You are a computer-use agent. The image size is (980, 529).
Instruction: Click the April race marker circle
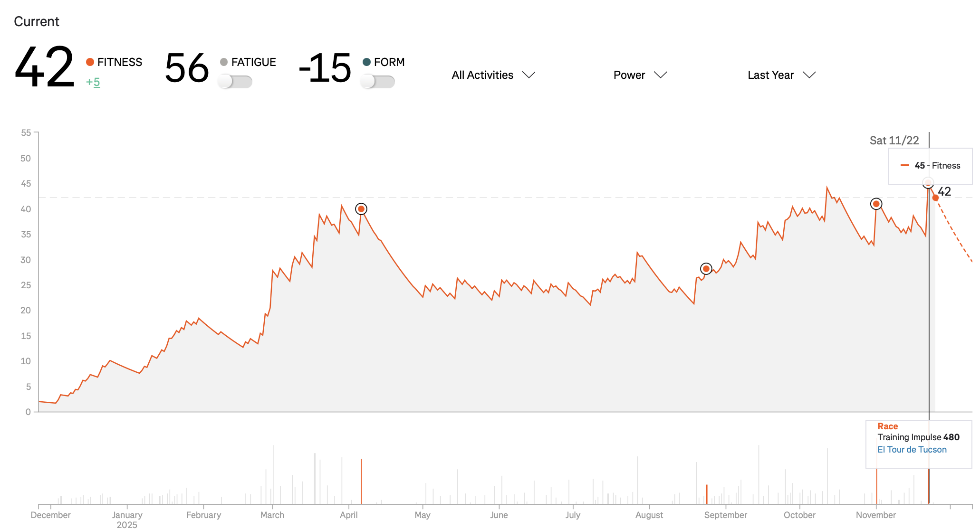pos(361,209)
